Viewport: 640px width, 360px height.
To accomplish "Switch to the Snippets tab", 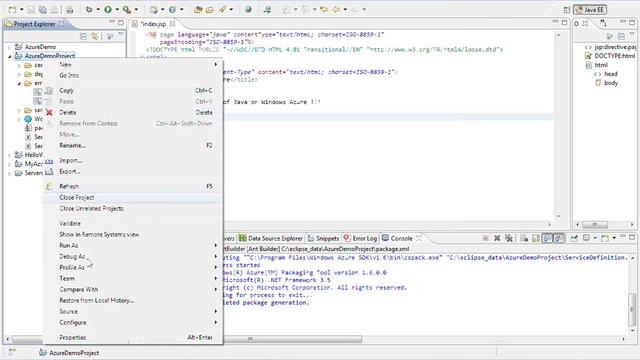I will (x=323, y=238).
